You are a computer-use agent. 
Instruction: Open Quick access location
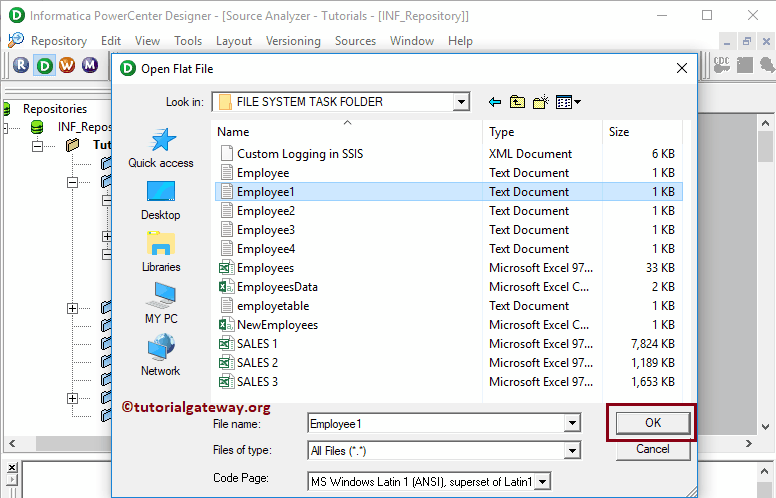click(x=161, y=148)
